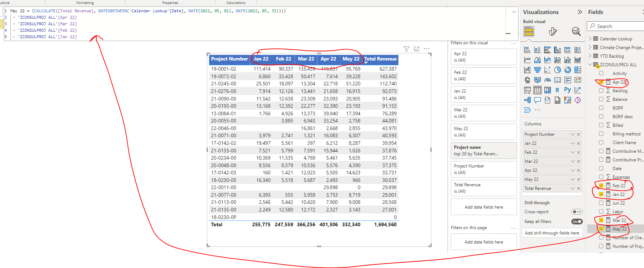Choose the R script visual
Viewport: 644px width, 268px height.
click(x=557, y=90)
